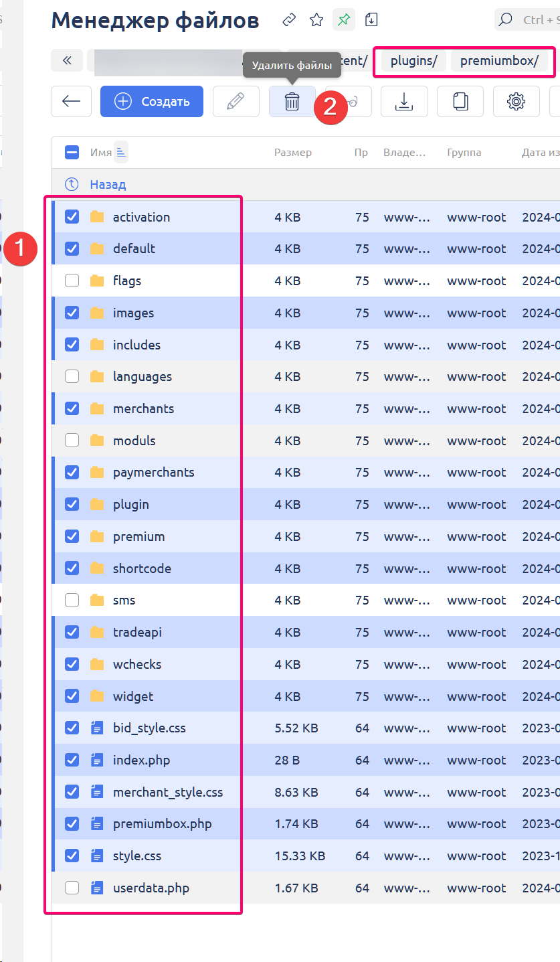The image size is (560, 962).
Task: Click the copy files icon
Action: tap(460, 102)
